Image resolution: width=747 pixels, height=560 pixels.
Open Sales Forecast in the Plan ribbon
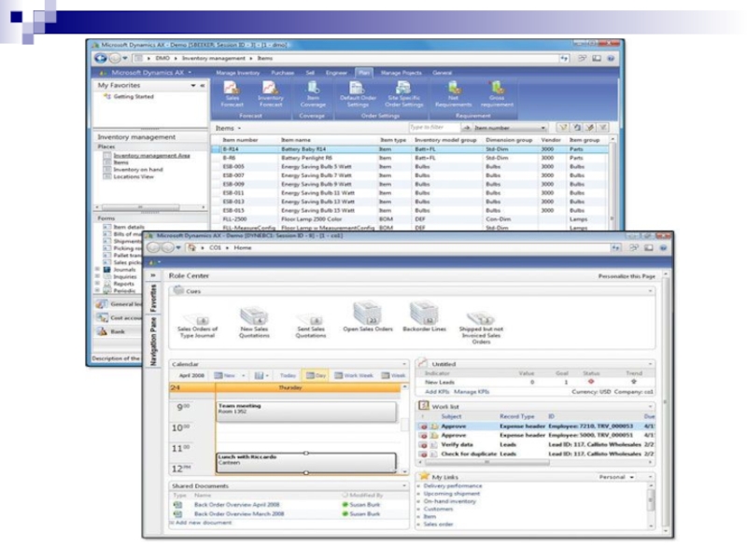(232, 94)
